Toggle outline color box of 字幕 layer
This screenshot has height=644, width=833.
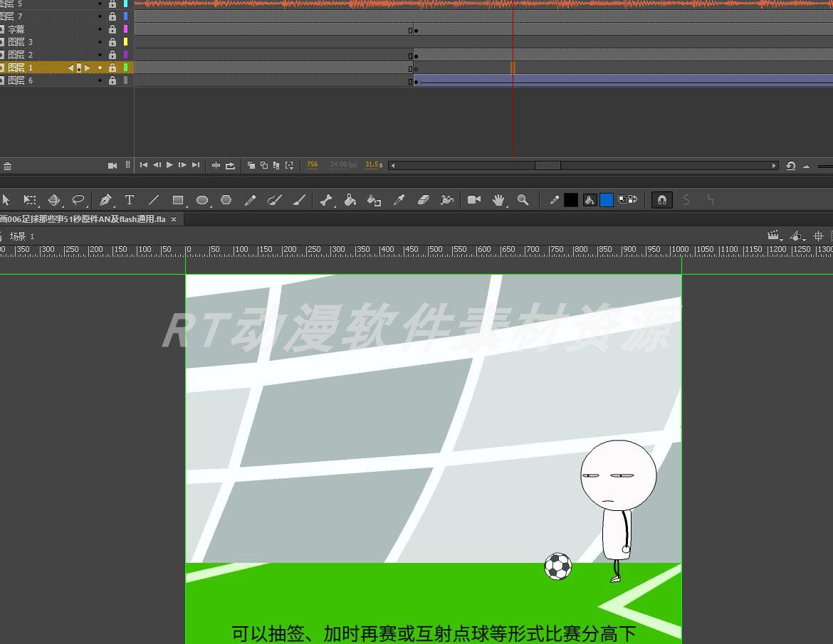pyautogui.click(x=126, y=29)
